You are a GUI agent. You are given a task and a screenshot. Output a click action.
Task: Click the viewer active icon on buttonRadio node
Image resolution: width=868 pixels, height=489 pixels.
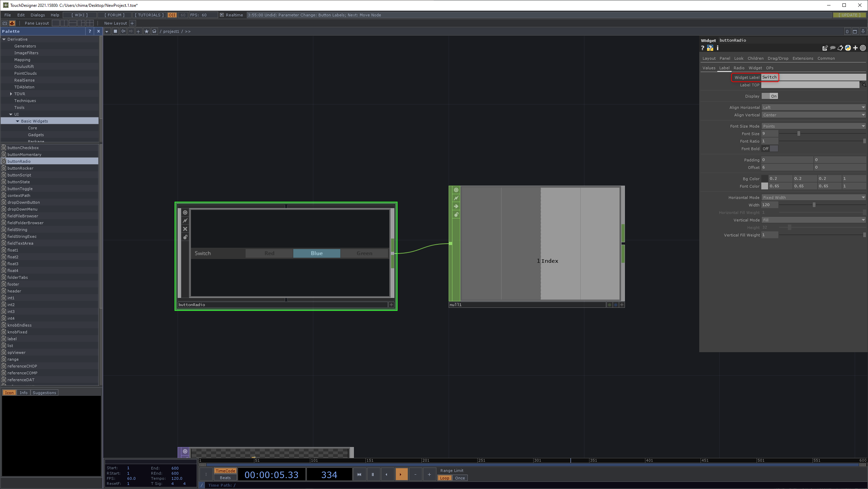185,213
